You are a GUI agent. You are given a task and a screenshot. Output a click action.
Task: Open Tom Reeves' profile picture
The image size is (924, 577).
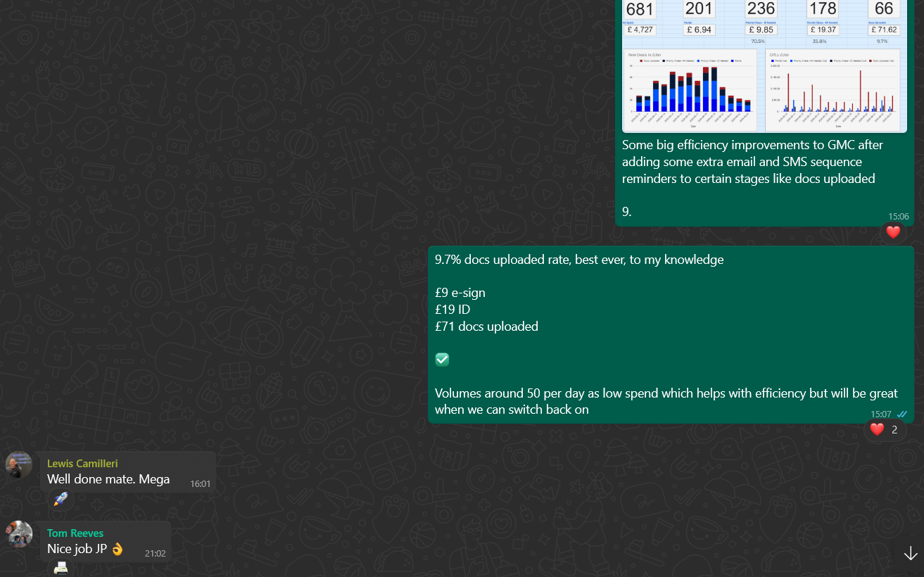pyautogui.click(x=19, y=534)
